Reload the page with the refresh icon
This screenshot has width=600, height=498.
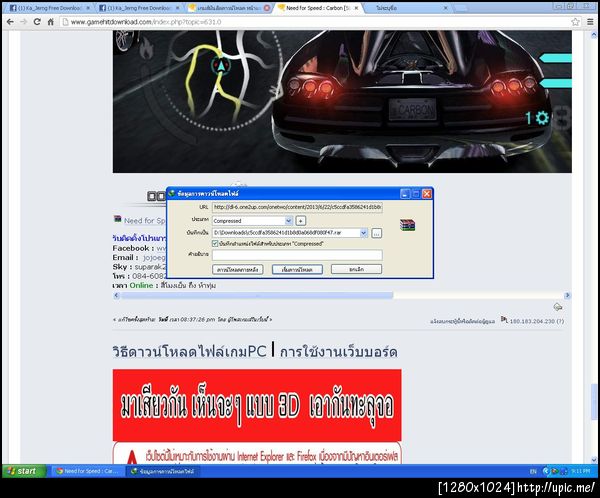point(37,22)
